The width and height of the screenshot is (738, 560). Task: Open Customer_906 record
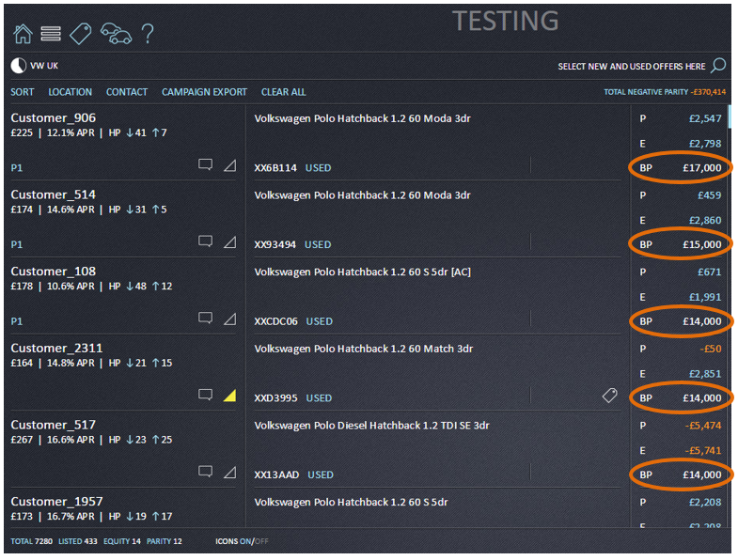click(x=54, y=117)
